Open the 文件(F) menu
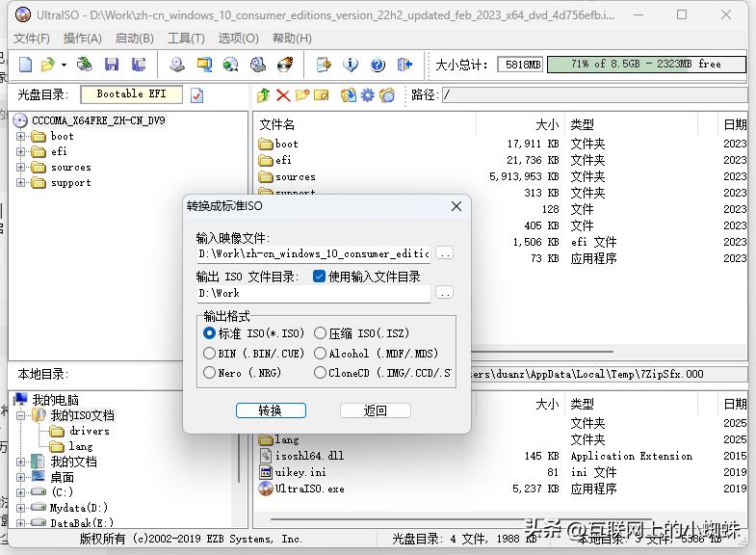This screenshot has width=756, height=555. pos(32,39)
